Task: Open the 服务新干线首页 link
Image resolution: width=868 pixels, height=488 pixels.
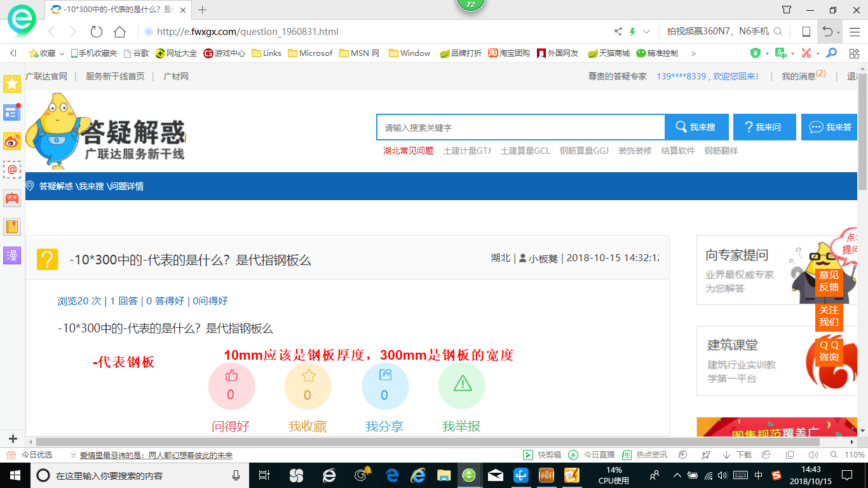Action: point(115,76)
